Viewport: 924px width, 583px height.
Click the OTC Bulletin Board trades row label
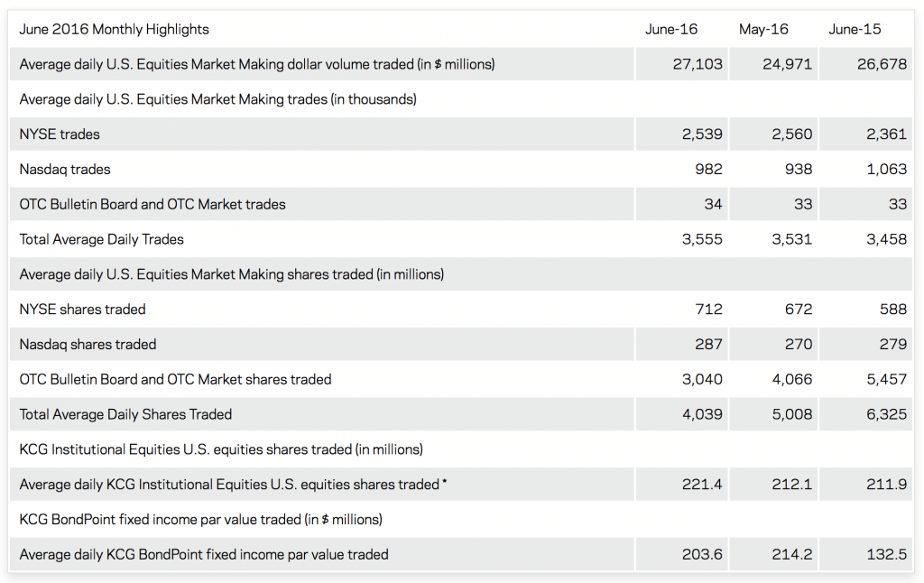click(152, 205)
